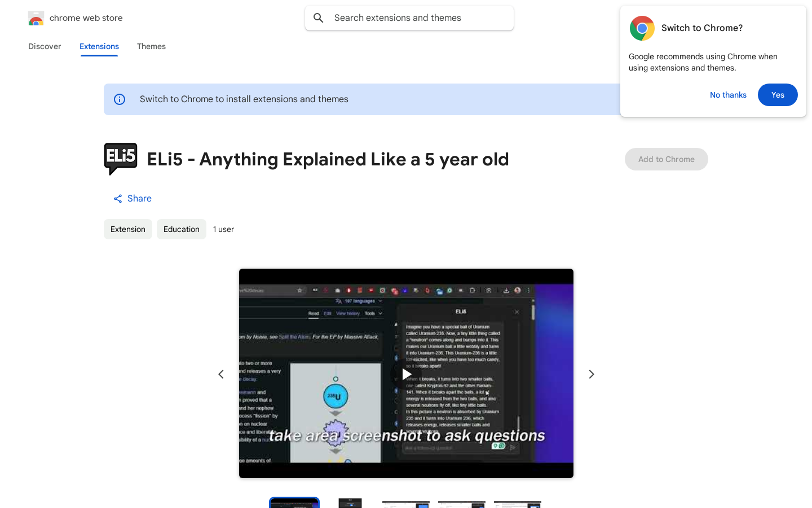
Task: Go to previous screenshot with left arrow
Action: click(221, 374)
